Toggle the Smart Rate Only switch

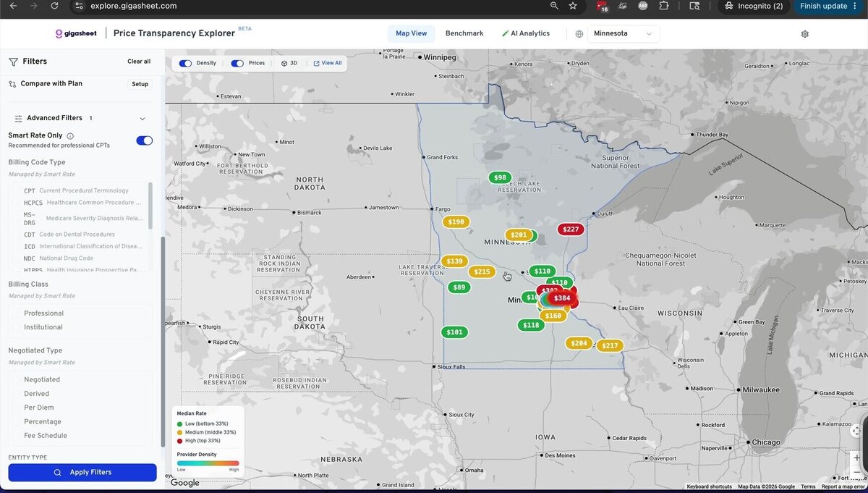[x=145, y=140]
